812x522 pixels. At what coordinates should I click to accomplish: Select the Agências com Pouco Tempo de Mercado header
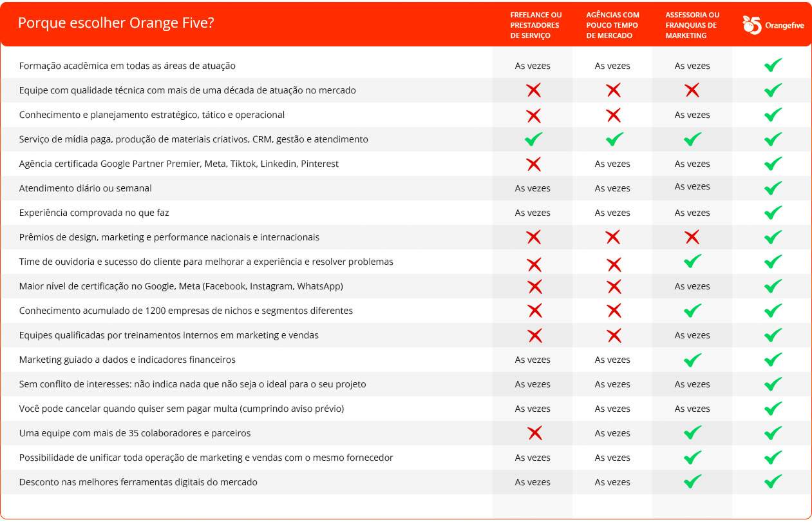[612, 25]
